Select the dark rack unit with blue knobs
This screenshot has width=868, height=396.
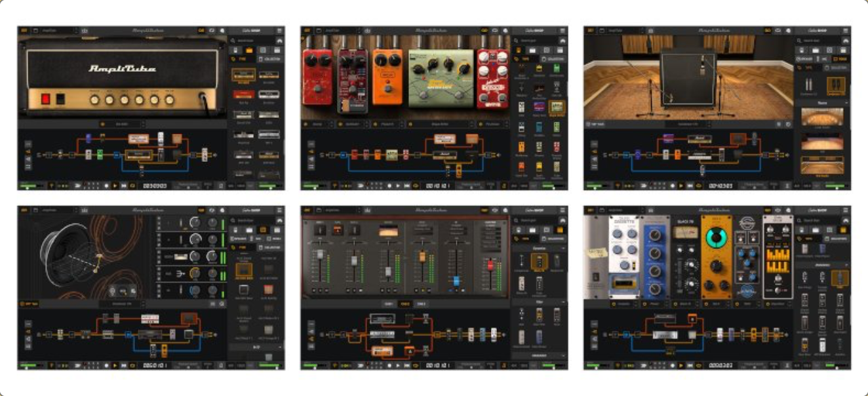[x=747, y=256]
